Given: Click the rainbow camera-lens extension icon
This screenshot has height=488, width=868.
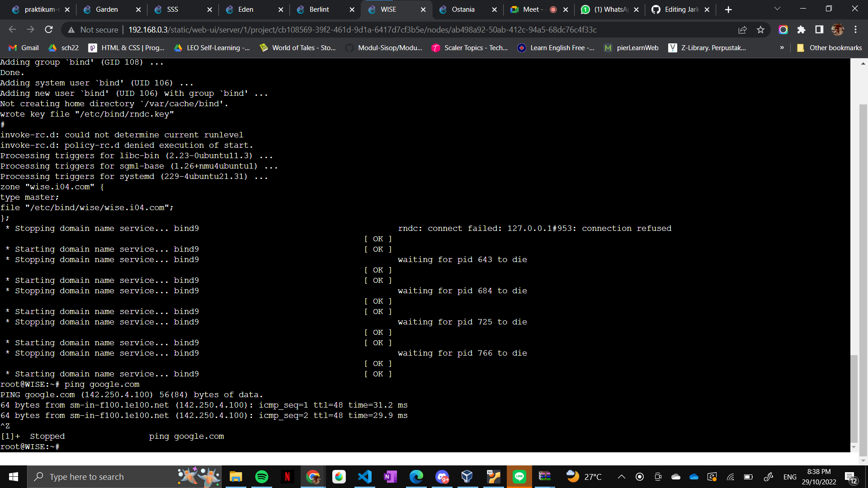Looking at the screenshot, I should pyautogui.click(x=783, y=29).
